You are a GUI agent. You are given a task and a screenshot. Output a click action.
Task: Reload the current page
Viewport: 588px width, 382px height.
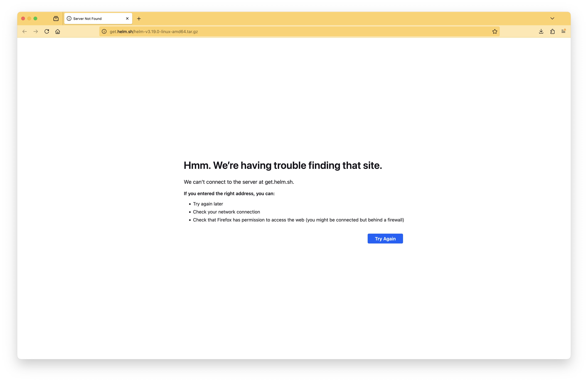[x=47, y=31]
